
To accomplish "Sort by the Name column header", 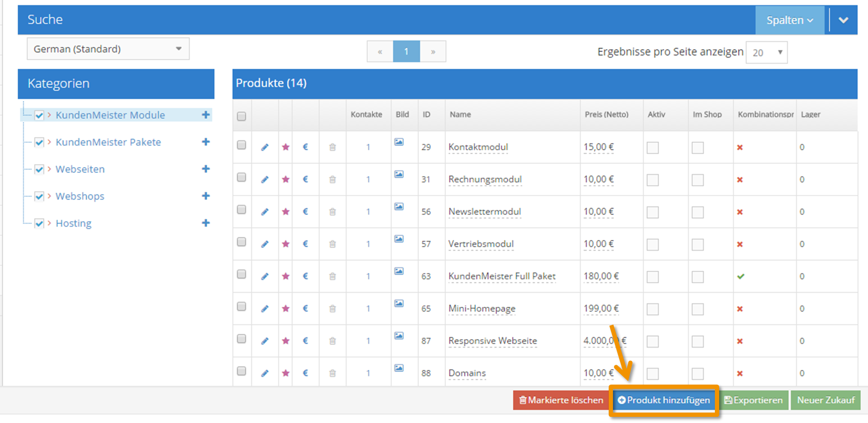I will click(x=460, y=114).
